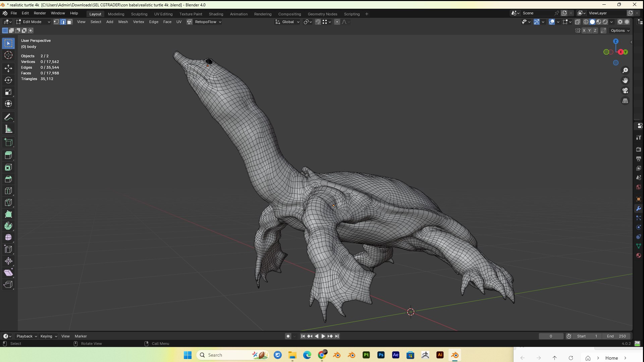The height and width of the screenshot is (362, 644).
Task: Expand the Playback dropdown
Action: point(26,336)
